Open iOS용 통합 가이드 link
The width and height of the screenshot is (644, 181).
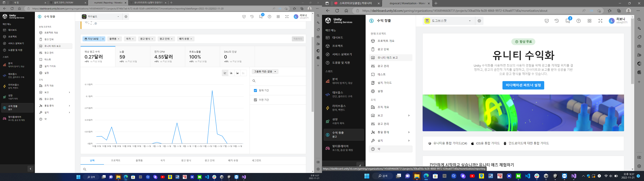486,143
